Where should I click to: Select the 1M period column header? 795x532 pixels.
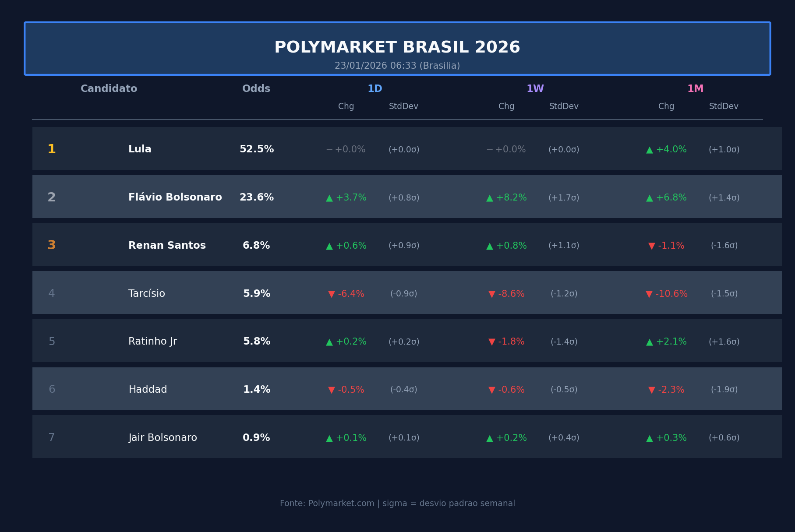(695, 89)
